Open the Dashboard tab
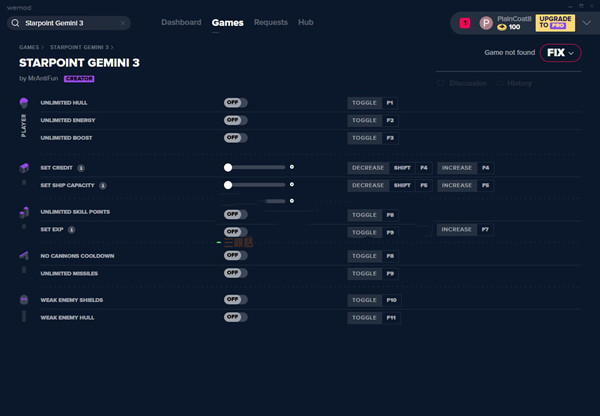The width and height of the screenshot is (600, 416). coord(181,22)
